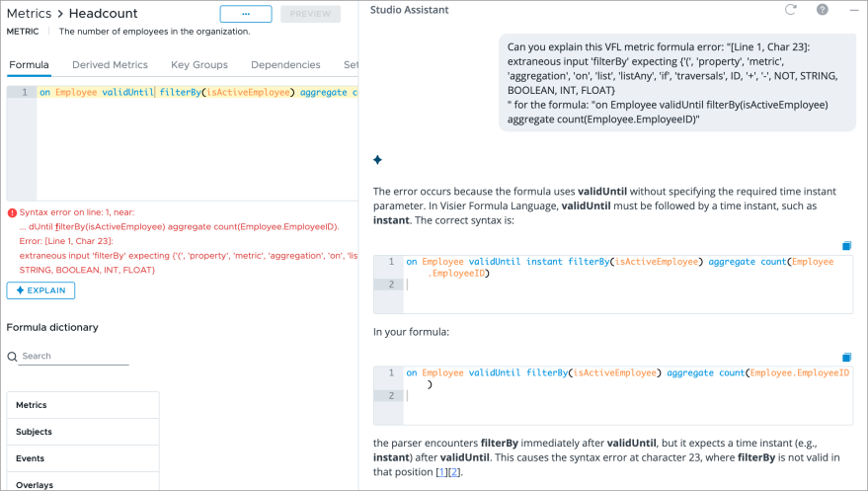Viewport: 868px width, 491px height.
Task: Open the more options ellipsis button
Action: coord(246,14)
